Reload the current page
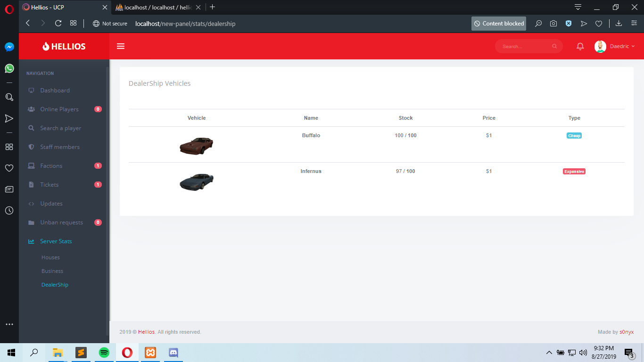The width and height of the screenshot is (644, 362). coord(58,23)
